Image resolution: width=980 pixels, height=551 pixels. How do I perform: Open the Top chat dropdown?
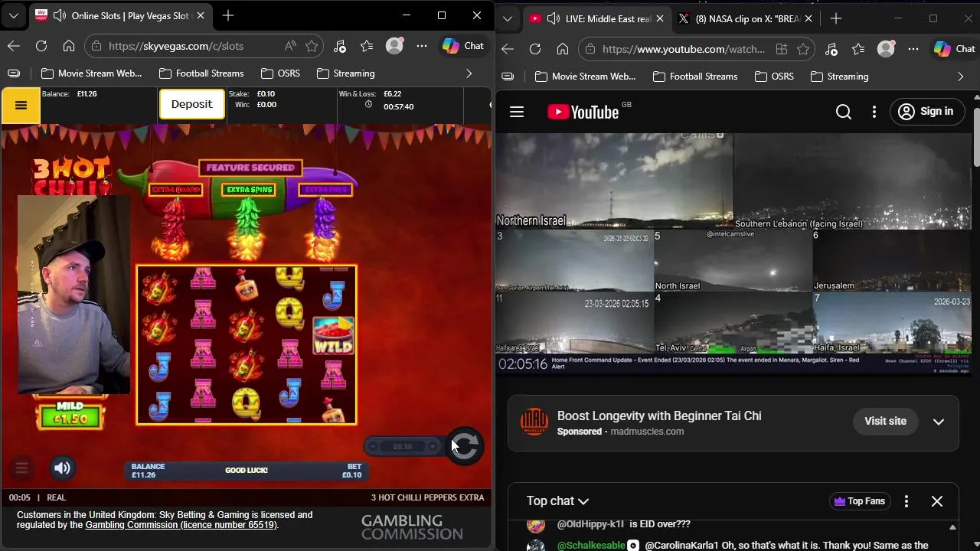tap(558, 501)
